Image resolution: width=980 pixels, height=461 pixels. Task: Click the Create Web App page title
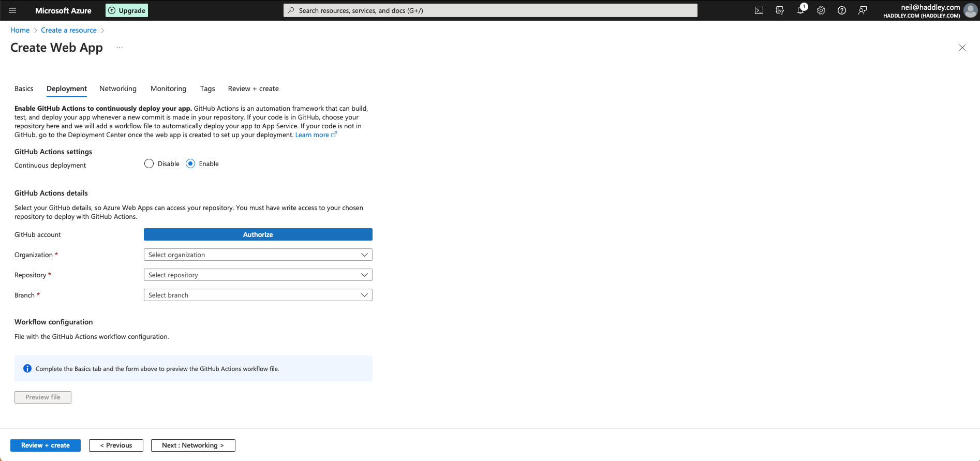click(x=56, y=48)
